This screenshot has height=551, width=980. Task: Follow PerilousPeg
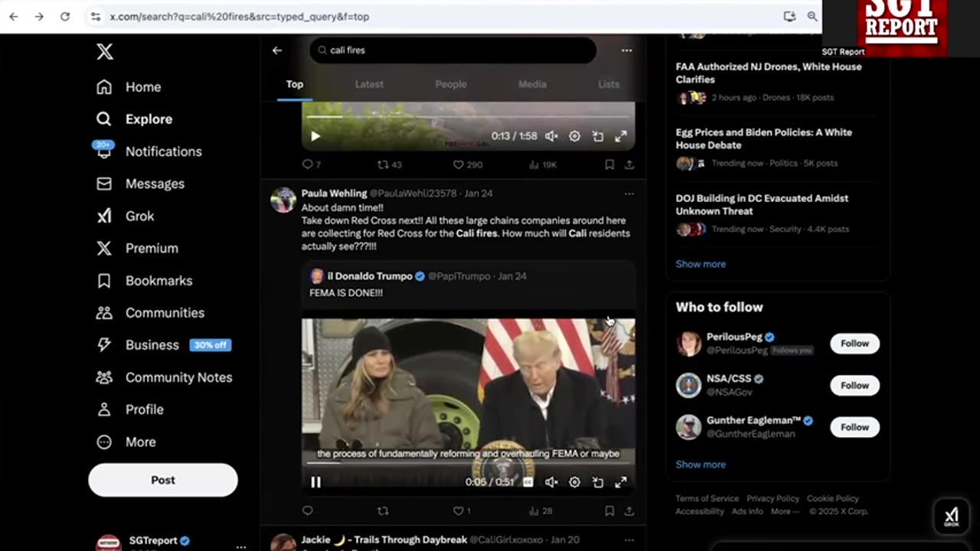tap(854, 344)
